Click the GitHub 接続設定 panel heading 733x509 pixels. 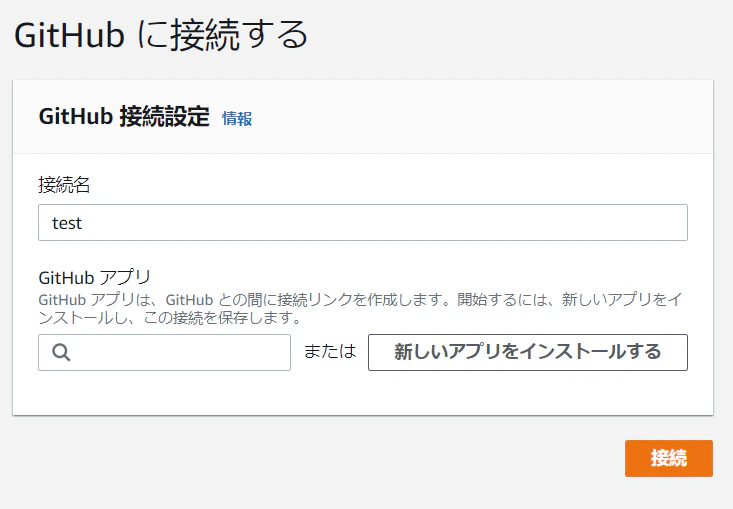pyautogui.click(x=124, y=117)
